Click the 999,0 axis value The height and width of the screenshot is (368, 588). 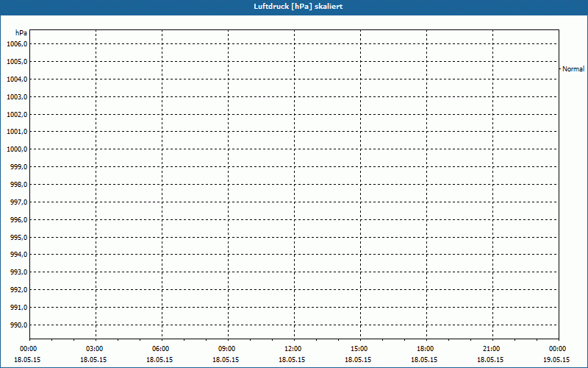tap(19, 167)
